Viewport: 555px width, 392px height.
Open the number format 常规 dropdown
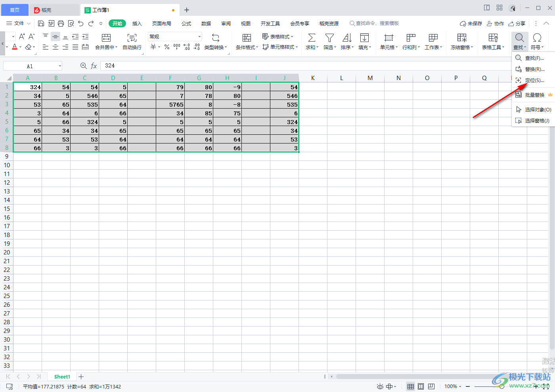175,36
